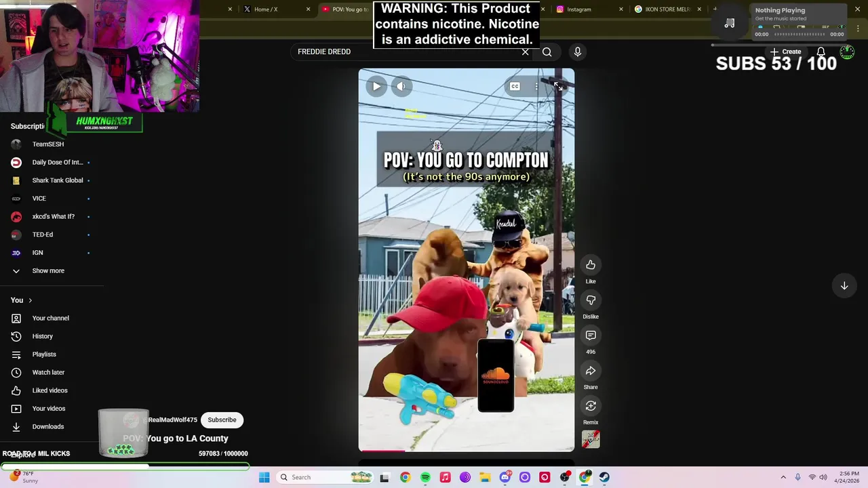
Task: Seek using the Shorts red progress bar
Action: pyautogui.click(x=467, y=451)
